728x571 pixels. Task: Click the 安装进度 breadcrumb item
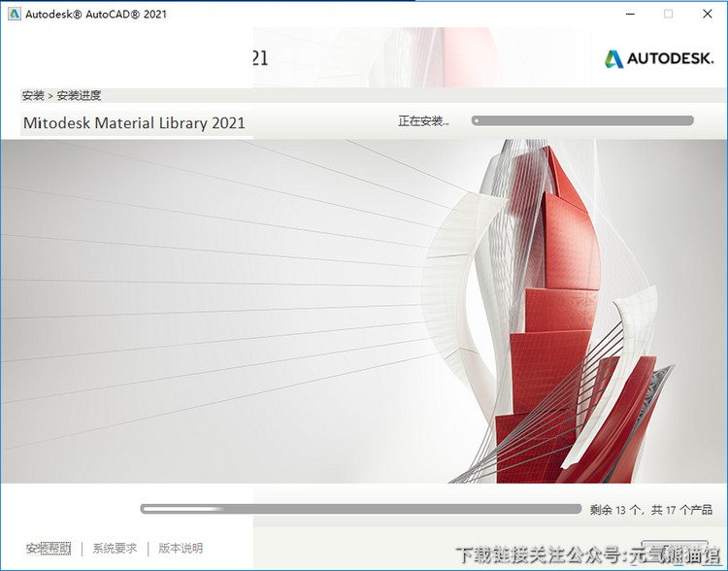pos(79,95)
